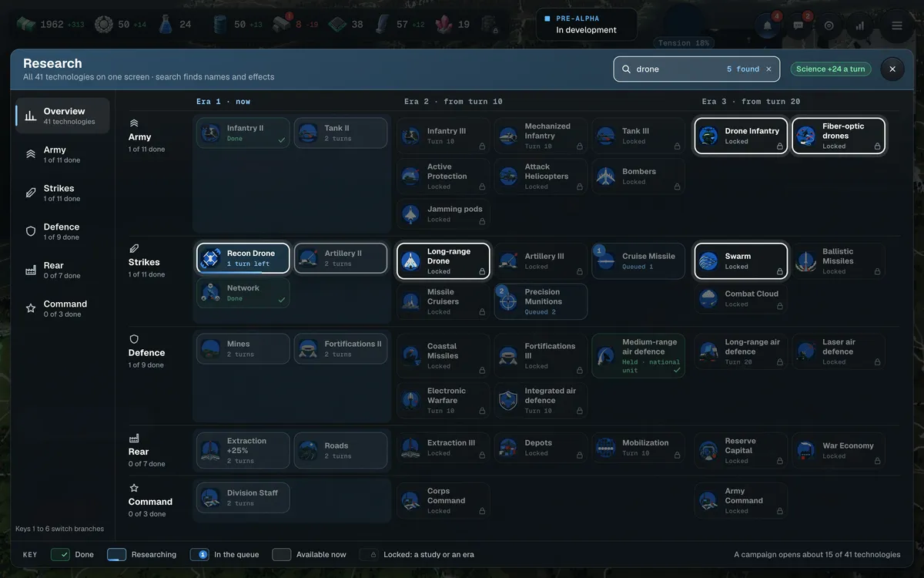924x578 pixels.
Task: Click the Roads technology icon
Action: click(x=308, y=451)
